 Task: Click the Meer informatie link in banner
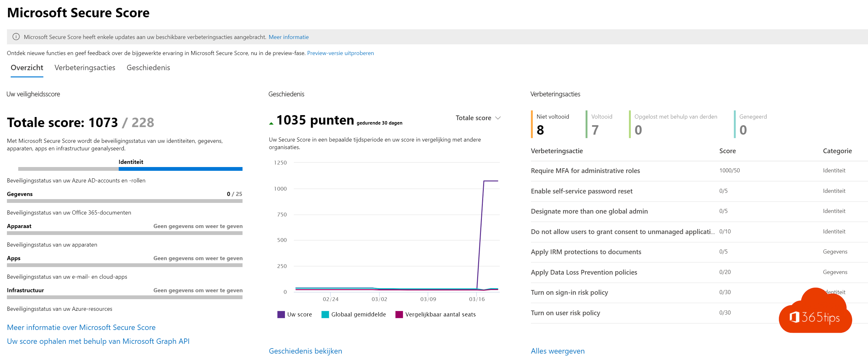point(288,37)
